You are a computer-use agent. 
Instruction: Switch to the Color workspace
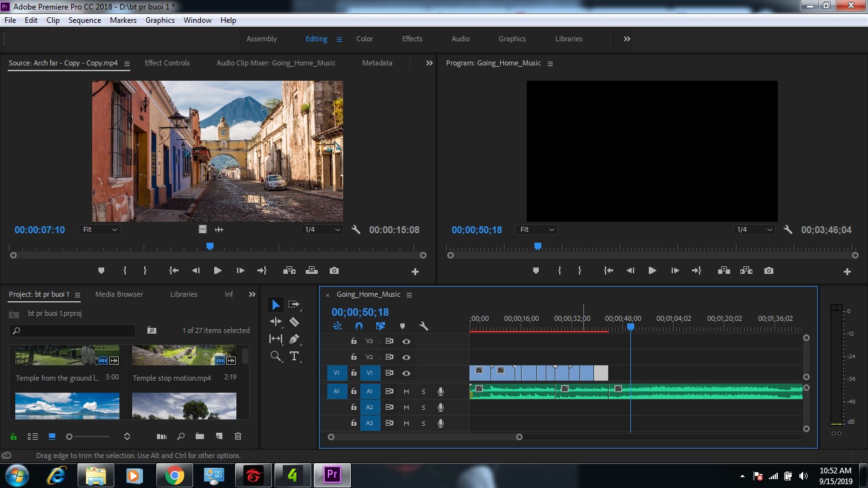[365, 39]
